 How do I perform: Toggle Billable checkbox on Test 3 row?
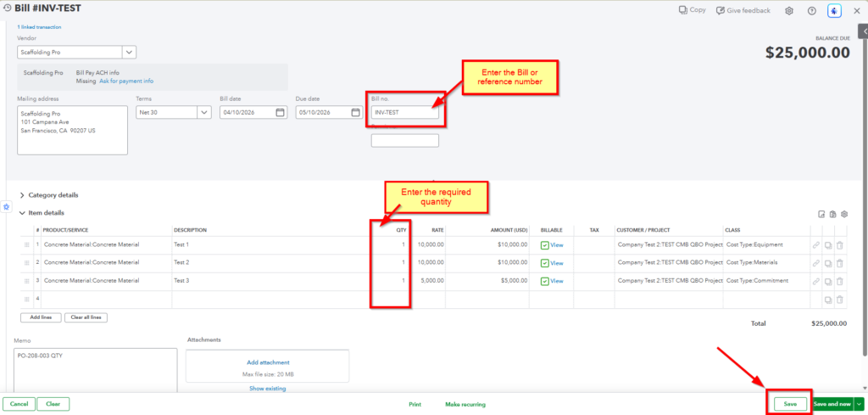[545, 281]
